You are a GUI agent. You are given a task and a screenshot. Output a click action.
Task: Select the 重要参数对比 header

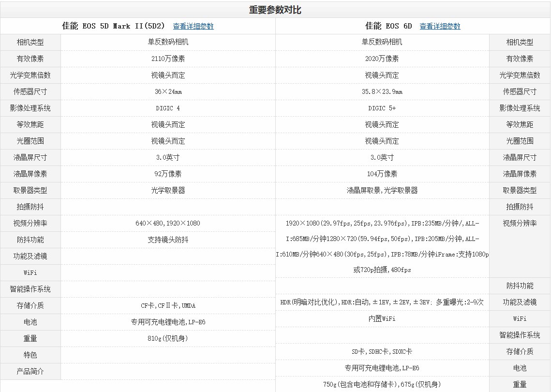(275, 8)
